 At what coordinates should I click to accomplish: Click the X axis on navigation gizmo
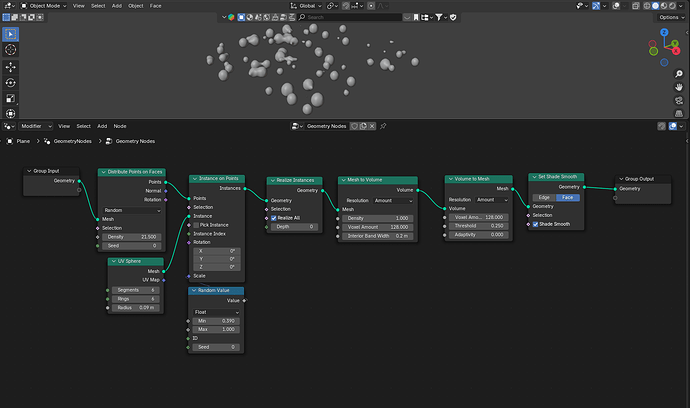675,51
